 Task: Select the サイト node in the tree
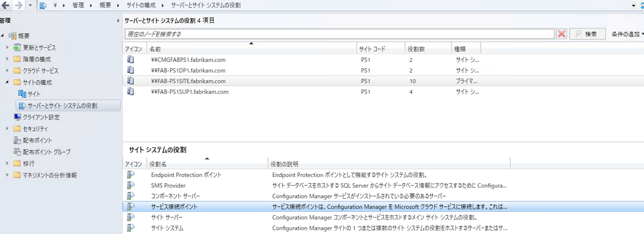[34, 94]
